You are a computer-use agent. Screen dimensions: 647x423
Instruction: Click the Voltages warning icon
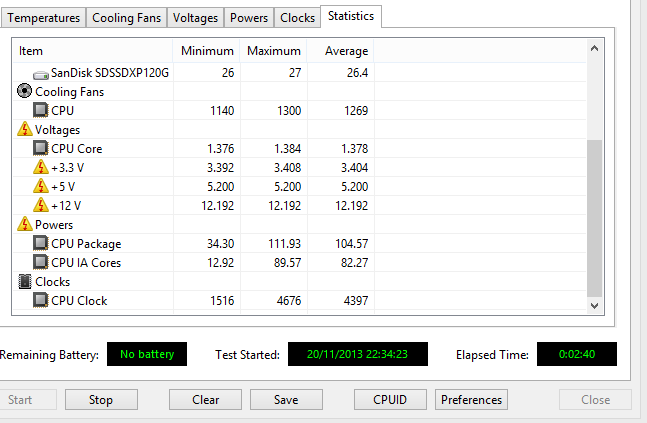(x=25, y=130)
